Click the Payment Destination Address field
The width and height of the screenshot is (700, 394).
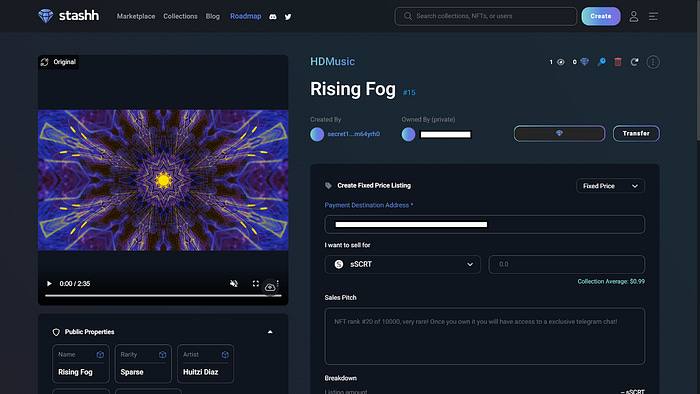pyautogui.click(x=484, y=224)
